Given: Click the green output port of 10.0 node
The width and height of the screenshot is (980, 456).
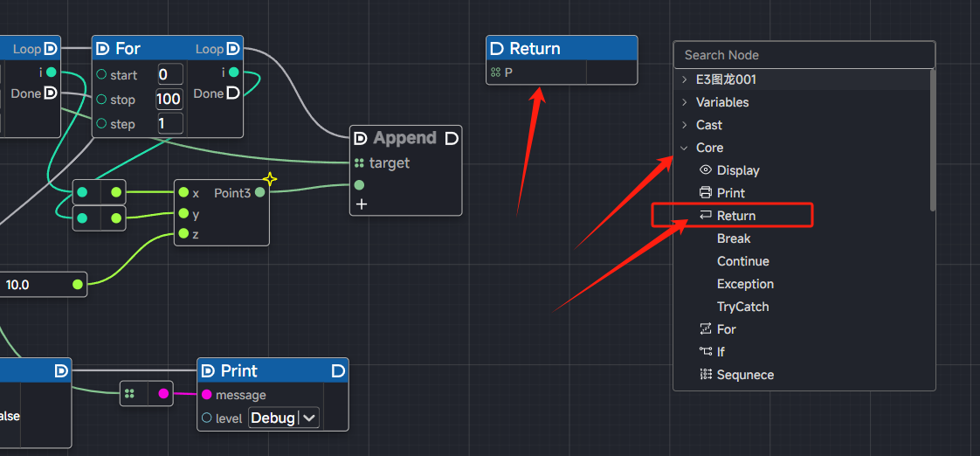Looking at the screenshot, I should [x=78, y=284].
